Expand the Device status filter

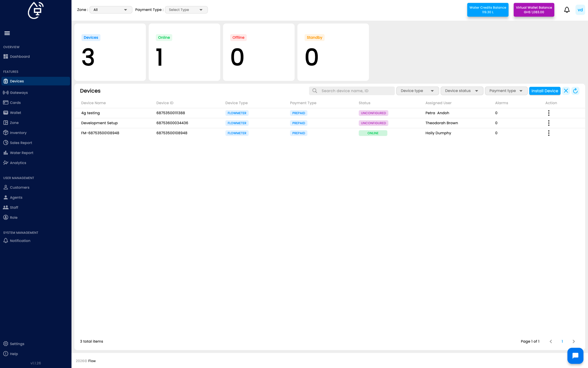coord(462,91)
